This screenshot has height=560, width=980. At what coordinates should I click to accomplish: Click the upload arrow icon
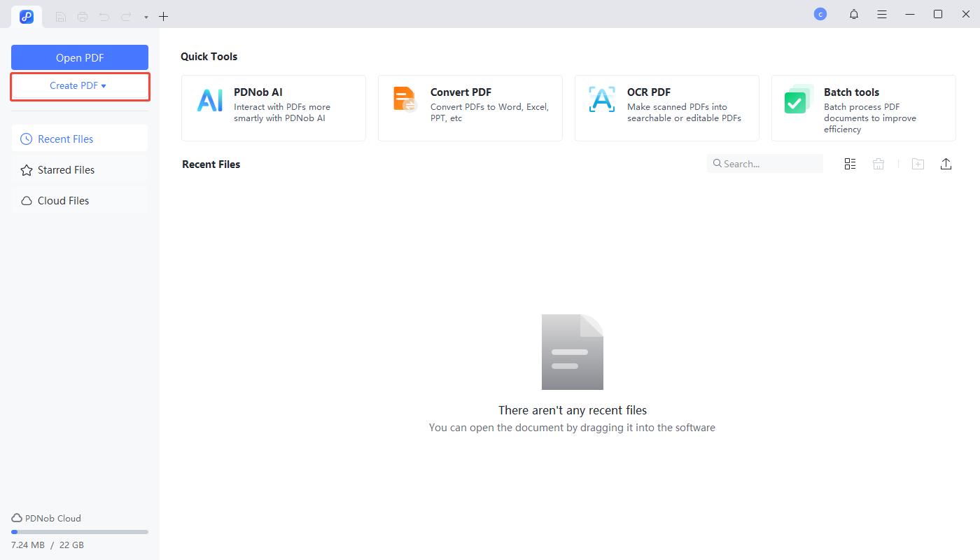click(x=946, y=163)
